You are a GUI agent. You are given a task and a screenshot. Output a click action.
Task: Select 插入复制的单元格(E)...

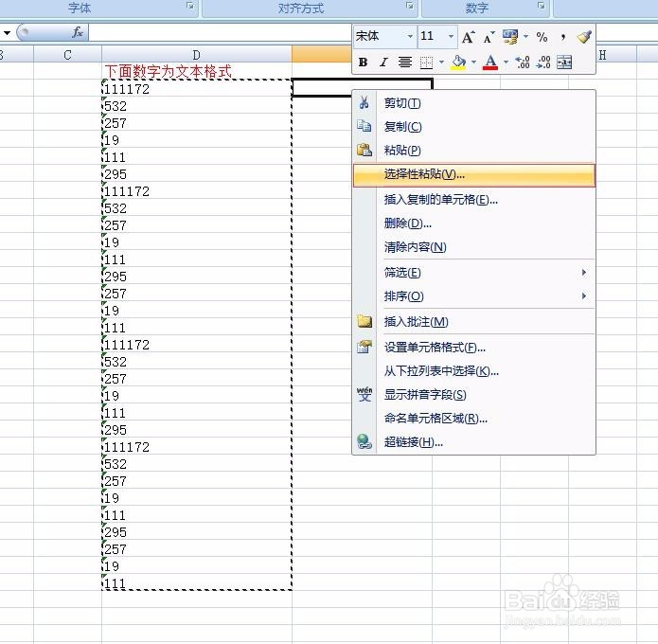473,200
